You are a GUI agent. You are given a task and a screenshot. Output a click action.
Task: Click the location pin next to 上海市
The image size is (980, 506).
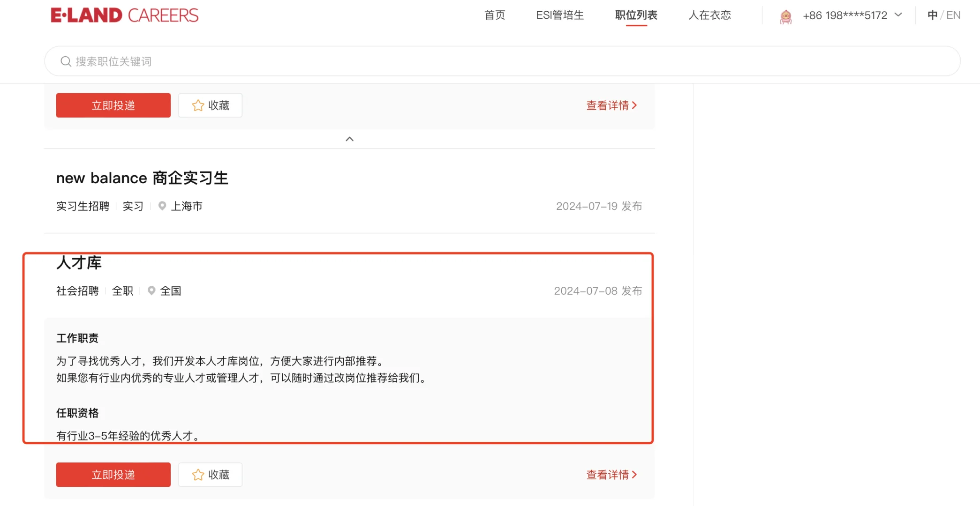(162, 206)
